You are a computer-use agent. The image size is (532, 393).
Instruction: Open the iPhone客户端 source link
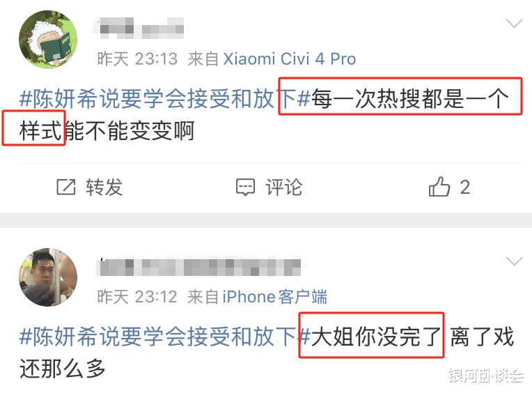click(x=275, y=297)
